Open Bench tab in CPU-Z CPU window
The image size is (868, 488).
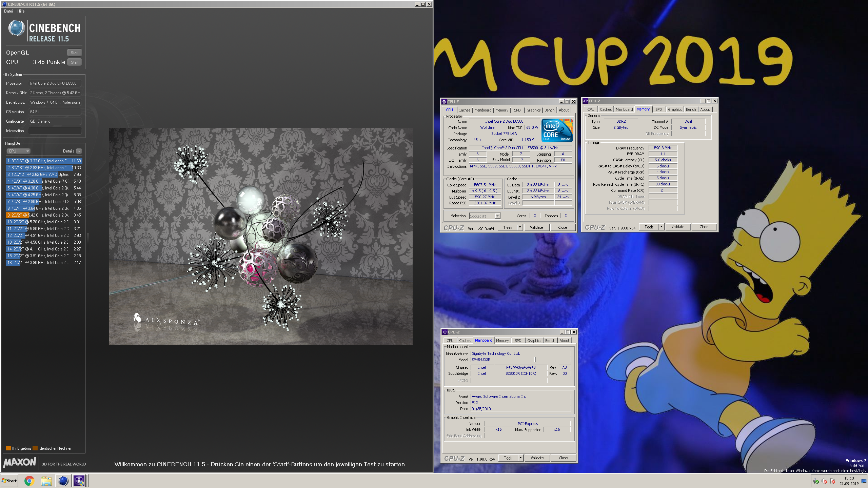click(x=549, y=110)
